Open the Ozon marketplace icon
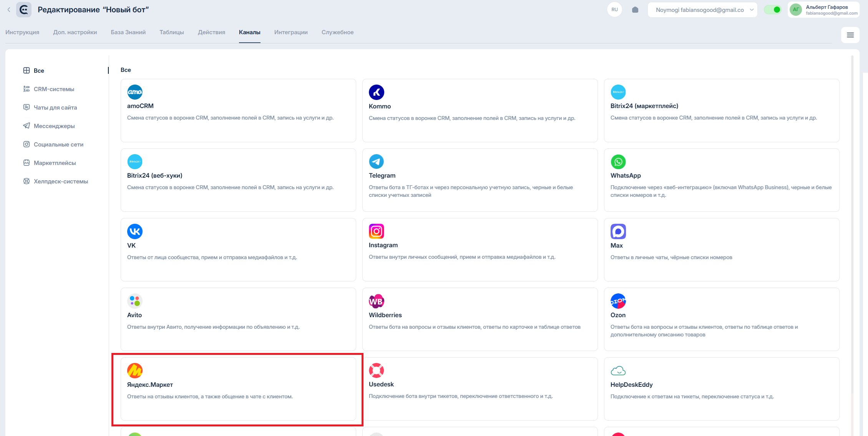This screenshot has width=868, height=436. (x=618, y=301)
